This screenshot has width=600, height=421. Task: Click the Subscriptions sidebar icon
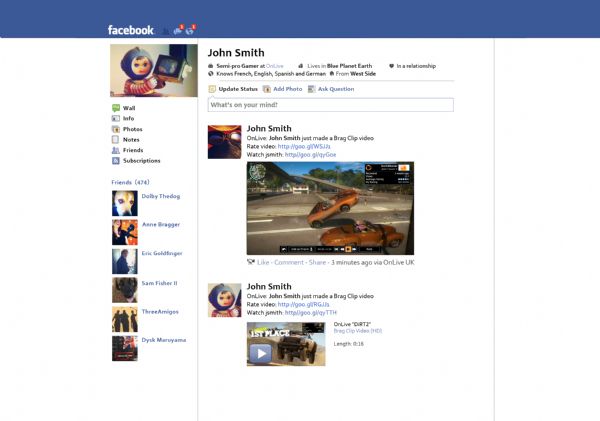click(x=116, y=161)
